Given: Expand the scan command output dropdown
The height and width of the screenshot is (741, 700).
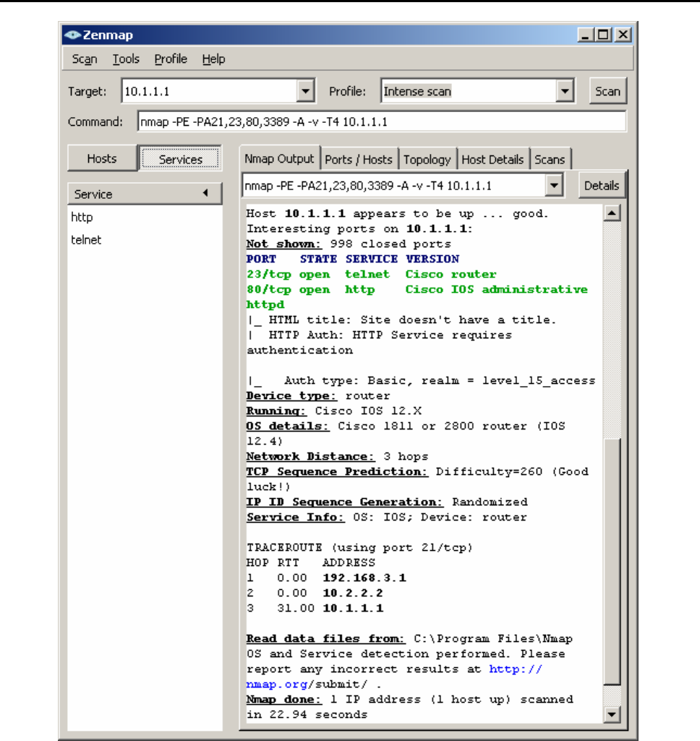Looking at the screenshot, I should [554, 185].
